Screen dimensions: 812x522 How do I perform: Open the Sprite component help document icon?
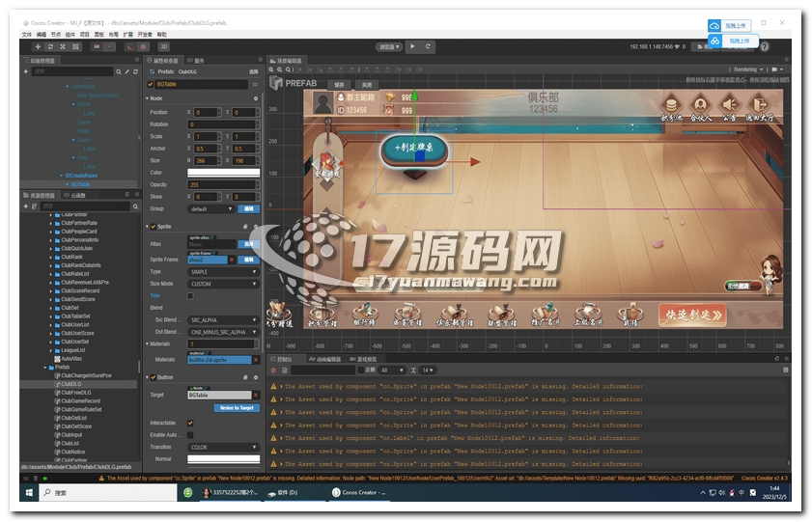pyautogui.click(x=245, y=227)
